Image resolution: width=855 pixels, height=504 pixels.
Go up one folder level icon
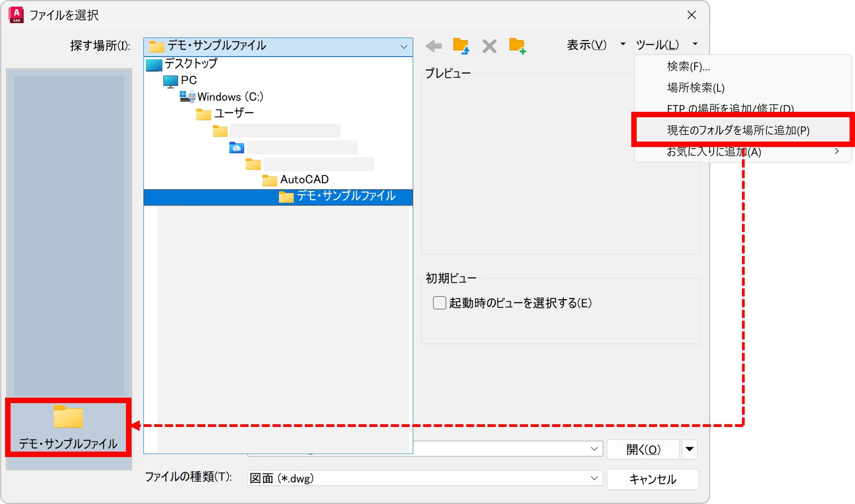point(461,46)
